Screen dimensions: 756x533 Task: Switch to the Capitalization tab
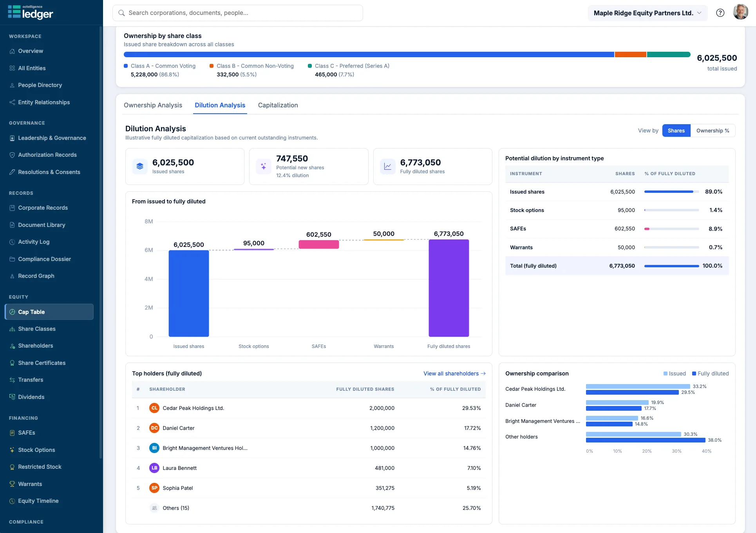278,105
